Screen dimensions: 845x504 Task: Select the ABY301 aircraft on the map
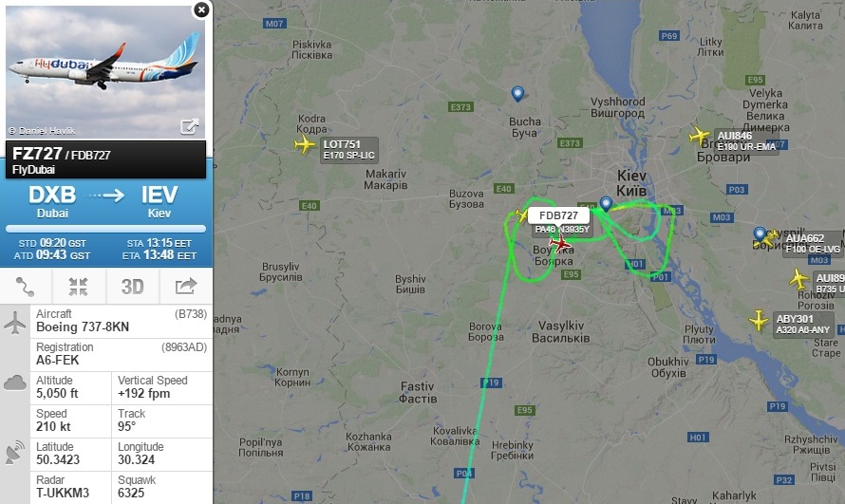(x=759, y=321)
